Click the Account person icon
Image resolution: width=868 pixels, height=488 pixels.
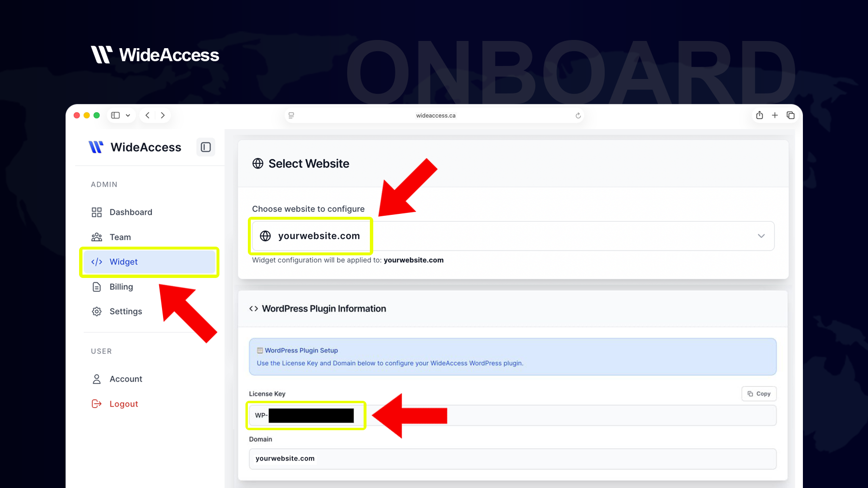tap(96, 379)
